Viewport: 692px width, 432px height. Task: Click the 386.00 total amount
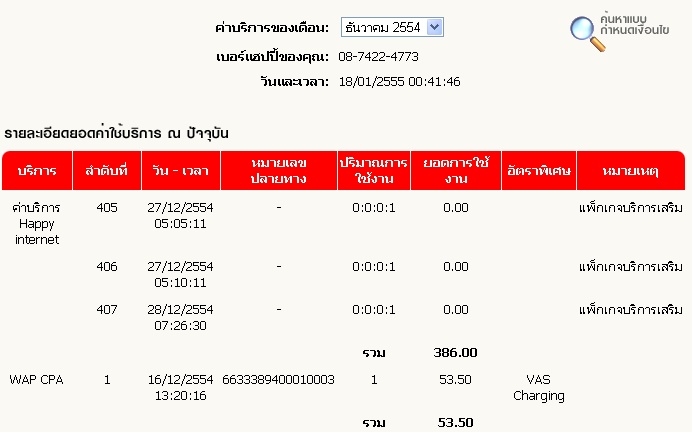pyautogui.click(x=455, y=353)
